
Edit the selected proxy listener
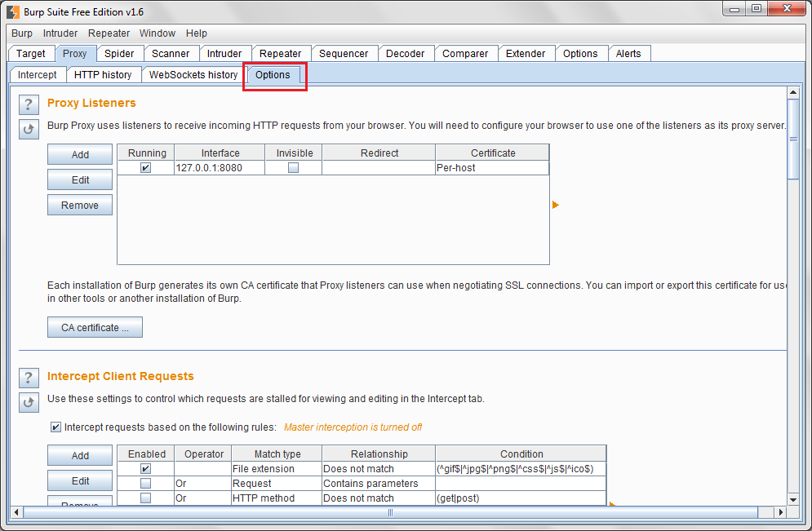pyautogui.click(x=80, y=179)
